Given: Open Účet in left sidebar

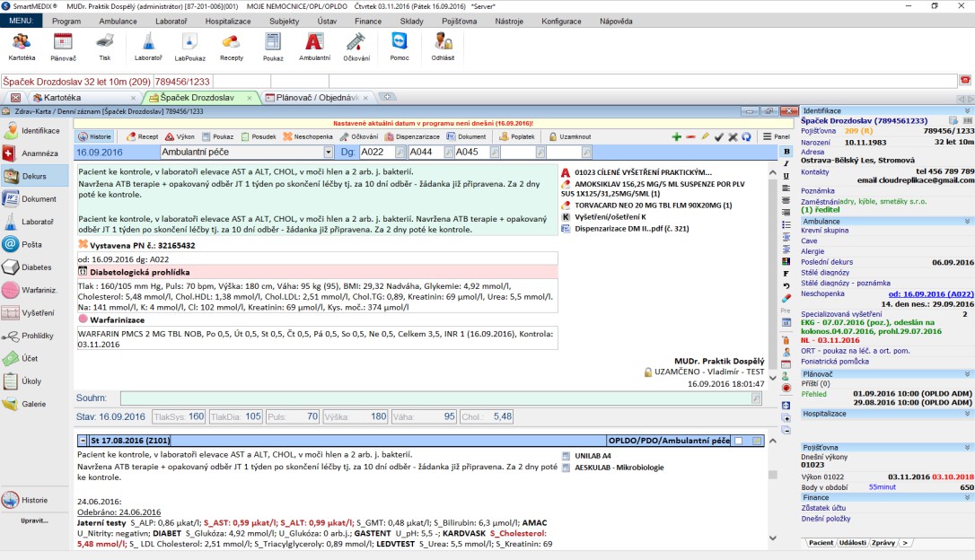Looking at the screenshot, I should (35, 358).
